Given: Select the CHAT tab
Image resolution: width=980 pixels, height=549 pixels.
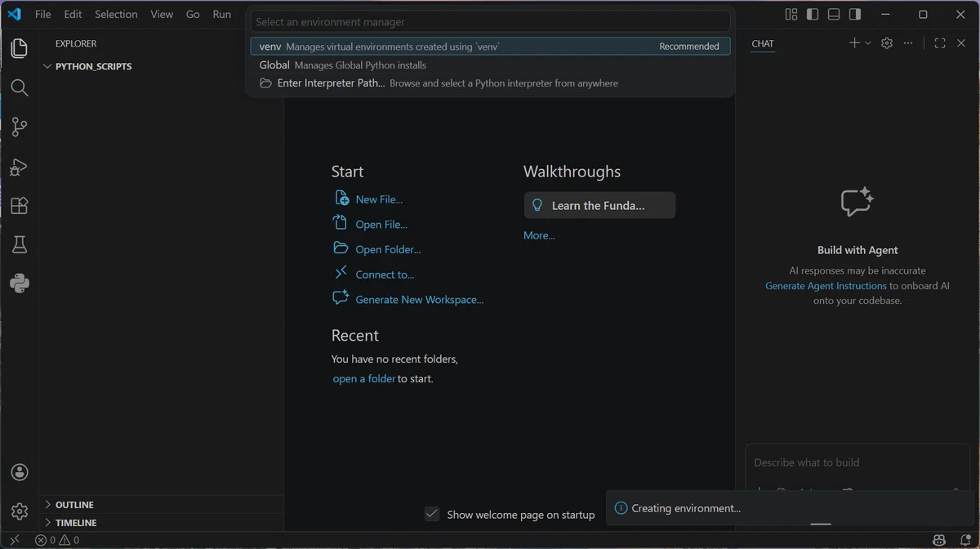Looking at the screenshot, I should point(763,43).
